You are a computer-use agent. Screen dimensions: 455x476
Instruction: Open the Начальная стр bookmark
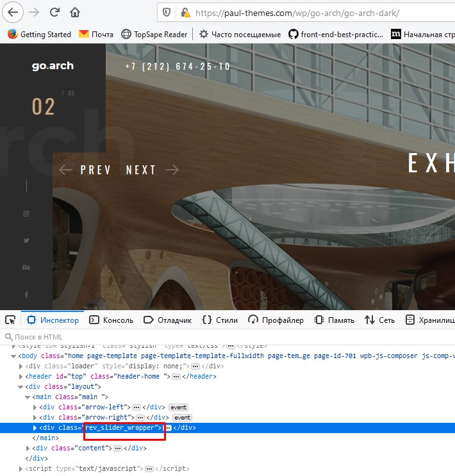[x=422, y=35]
